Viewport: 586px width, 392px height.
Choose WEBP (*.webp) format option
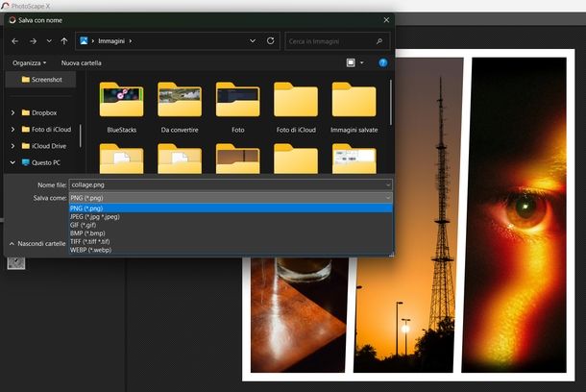231,250
